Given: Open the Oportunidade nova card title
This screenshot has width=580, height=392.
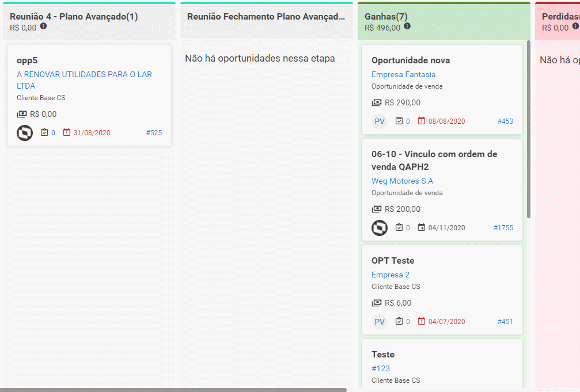Looking at the screenshot, I should click(x=411, y=60).
